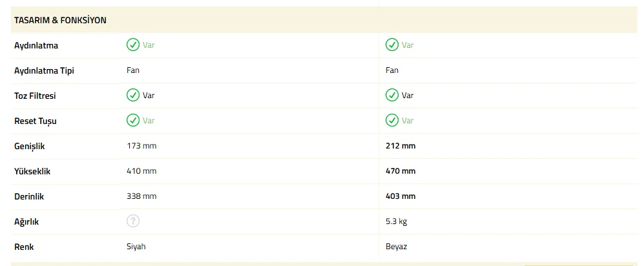Click Toz Filtresi checkmark in first product column

point(133,96)
